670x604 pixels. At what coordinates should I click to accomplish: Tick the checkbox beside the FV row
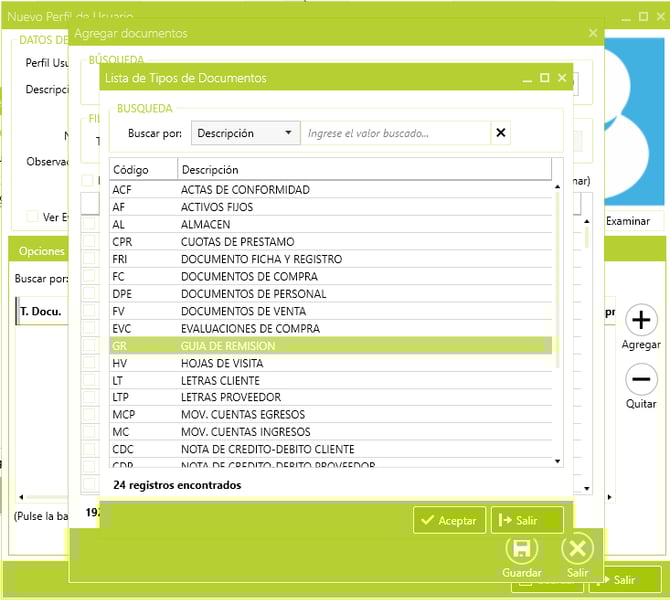tap(89, 311)
